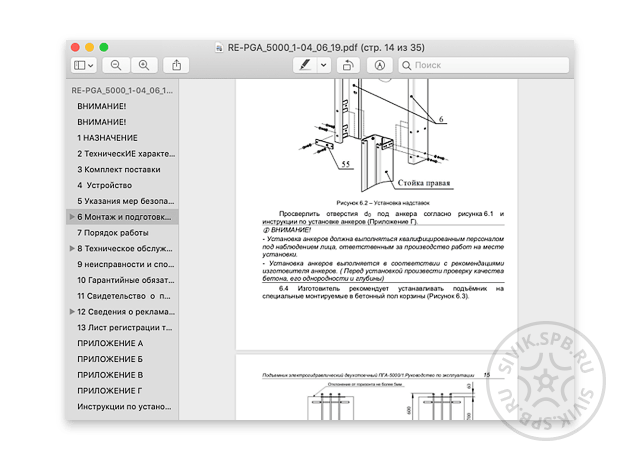642x463 pixels.
Task: Select outline entry '8 Техническое обслуж...'
Action: pos(125,248)
